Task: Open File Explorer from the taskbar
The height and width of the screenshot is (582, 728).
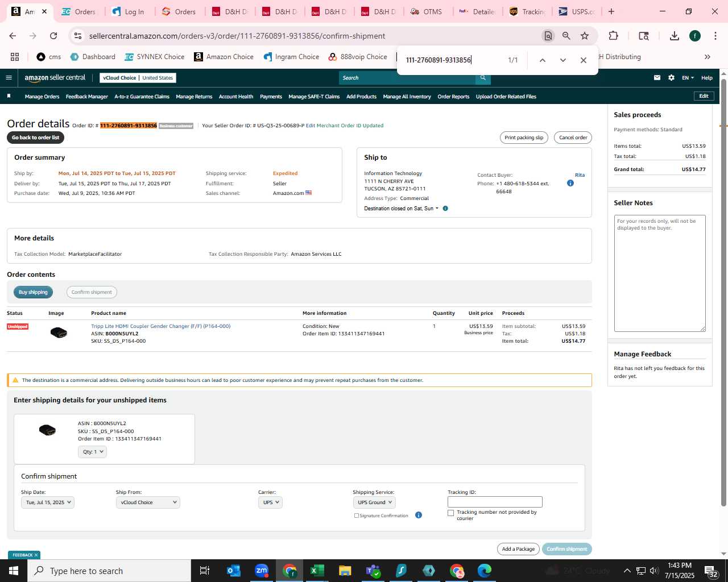Action: pos(345,571)
